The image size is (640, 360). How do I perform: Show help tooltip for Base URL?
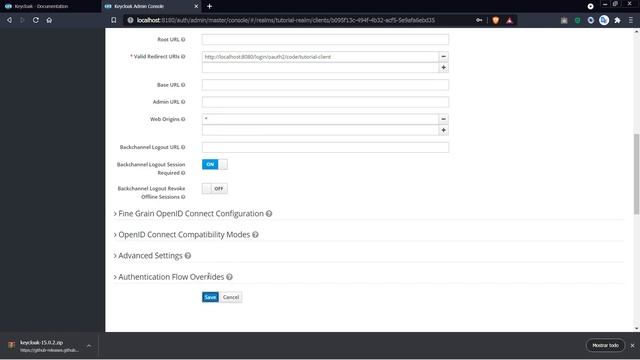pyautogui.click(x=183, y=85)
